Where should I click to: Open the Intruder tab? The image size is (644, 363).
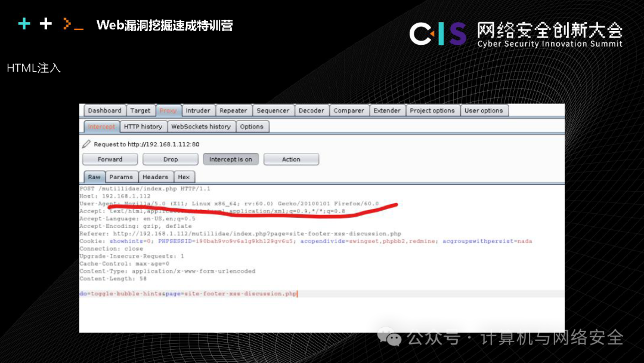(197, 110)
